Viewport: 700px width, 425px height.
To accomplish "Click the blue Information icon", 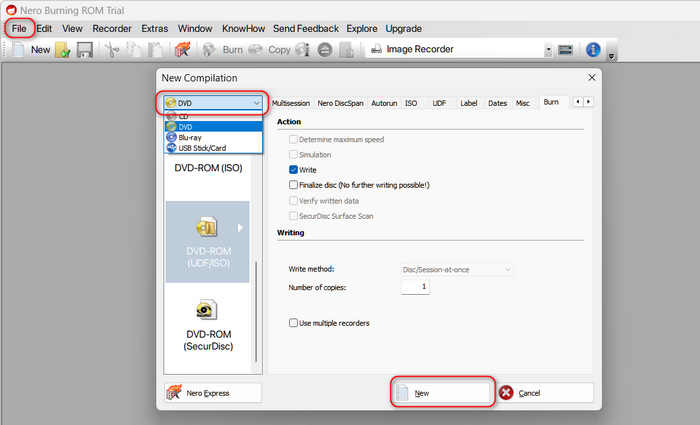I will [593, 50].
